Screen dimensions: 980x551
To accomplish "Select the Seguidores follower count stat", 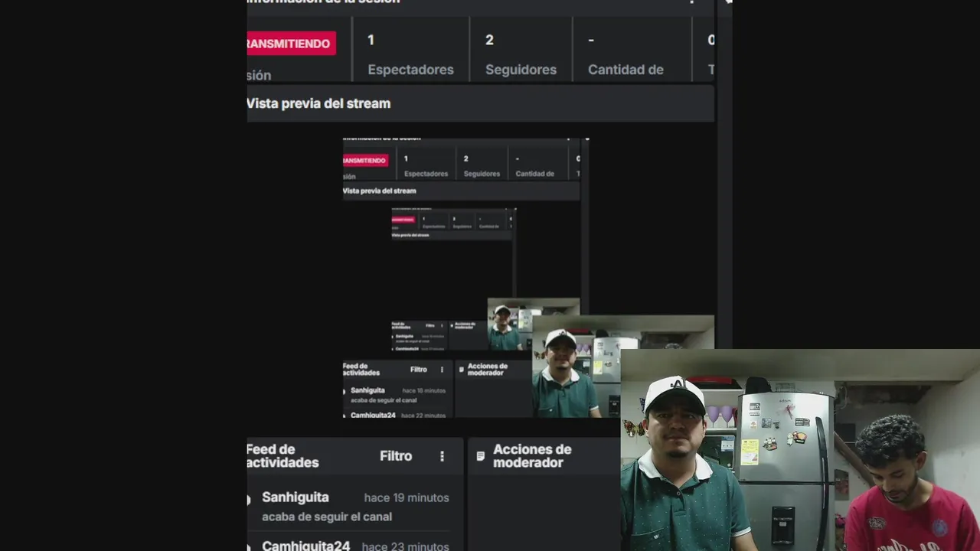I will coord(521,54).
